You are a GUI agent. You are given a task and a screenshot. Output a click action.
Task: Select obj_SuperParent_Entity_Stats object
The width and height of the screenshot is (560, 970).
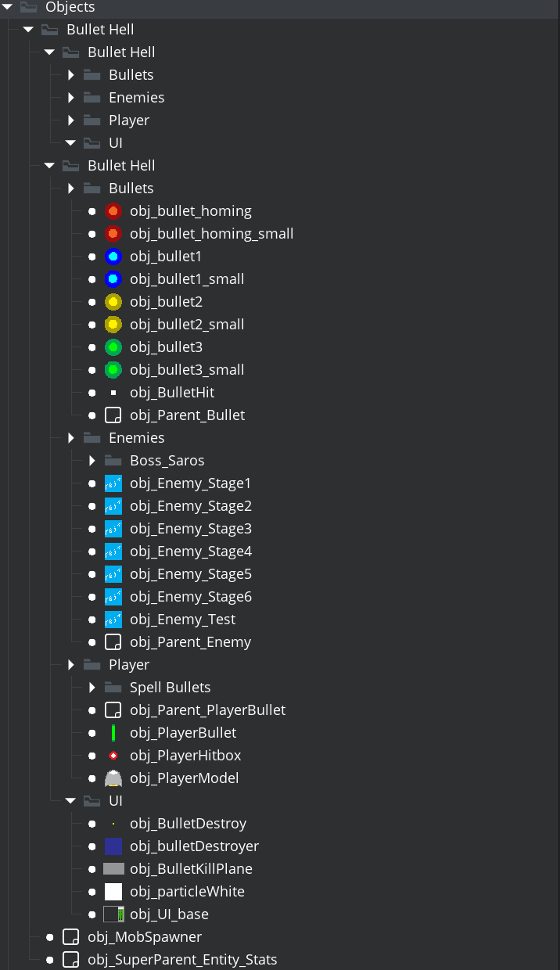182,960
